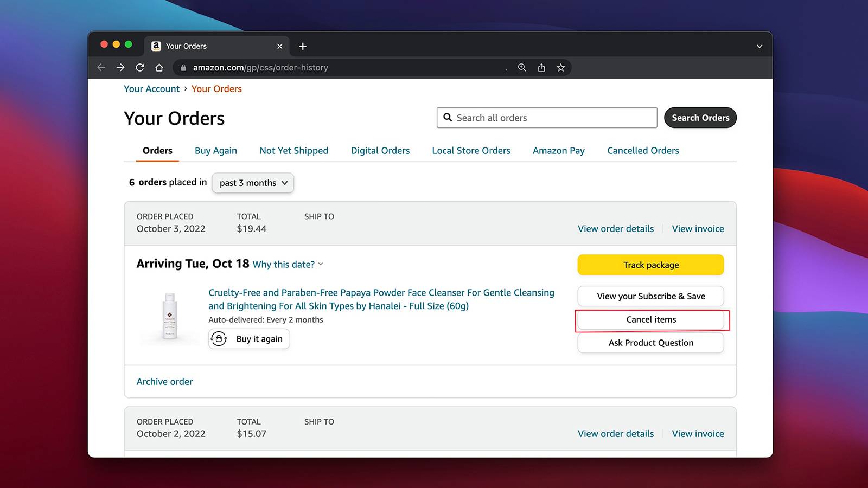Open the Cancelled Orders tab
This screenshot has width=868, height=488.
pyautogui.click(x=643, y=151)
